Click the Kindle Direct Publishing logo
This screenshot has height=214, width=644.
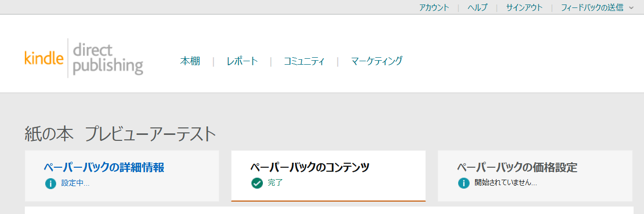click(x=83, y=59)
